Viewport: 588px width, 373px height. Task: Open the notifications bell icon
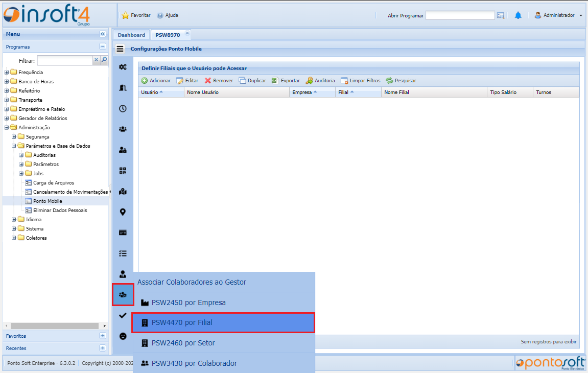(x=518, y=15)
